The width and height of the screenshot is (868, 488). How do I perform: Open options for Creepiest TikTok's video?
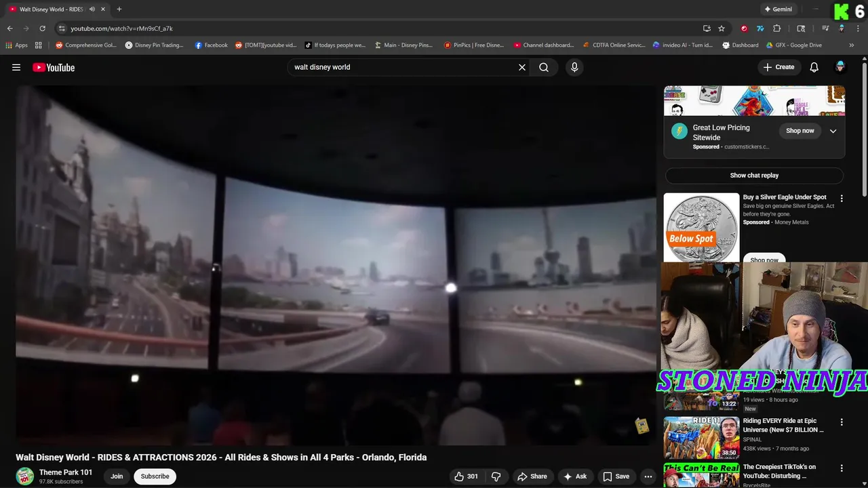(842, 468)
